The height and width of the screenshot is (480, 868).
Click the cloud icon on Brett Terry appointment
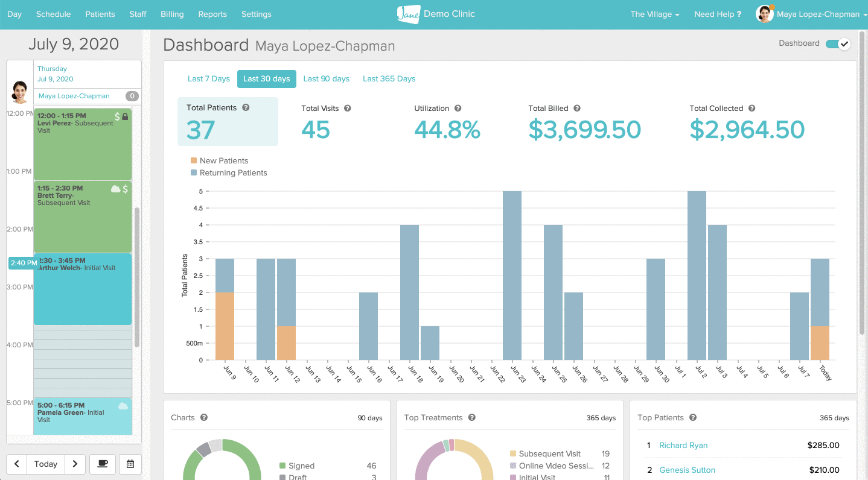pyautogui.click(x=115, y=189)
